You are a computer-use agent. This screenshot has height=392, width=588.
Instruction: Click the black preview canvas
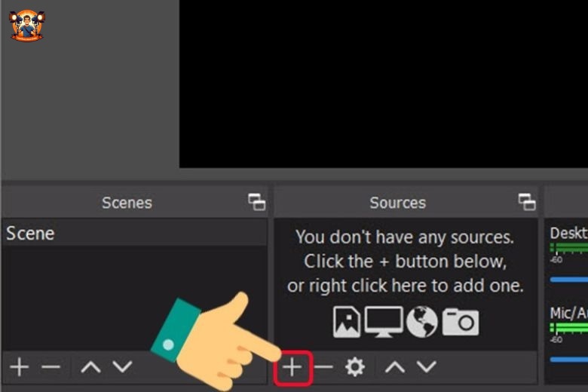[384, 84]
